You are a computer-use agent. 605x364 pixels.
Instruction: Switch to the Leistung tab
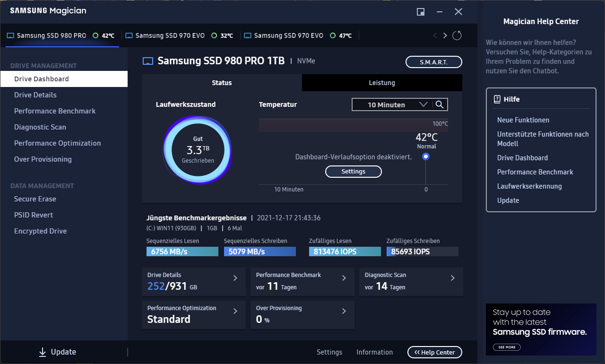382,83
